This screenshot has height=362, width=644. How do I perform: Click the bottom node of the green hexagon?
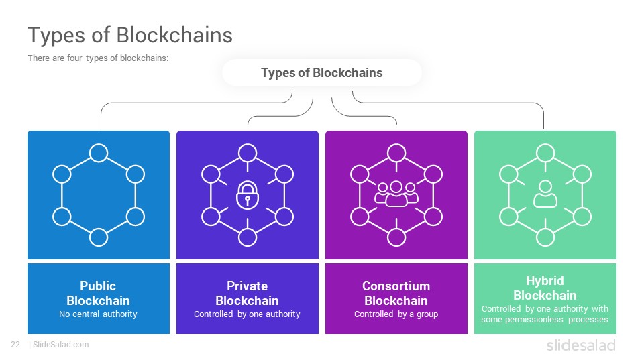(545, 237)
